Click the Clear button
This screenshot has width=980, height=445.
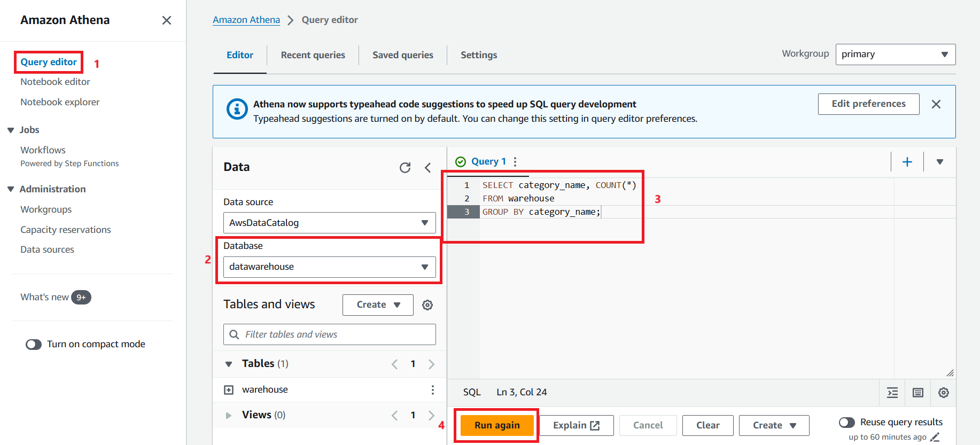point(708,425)
